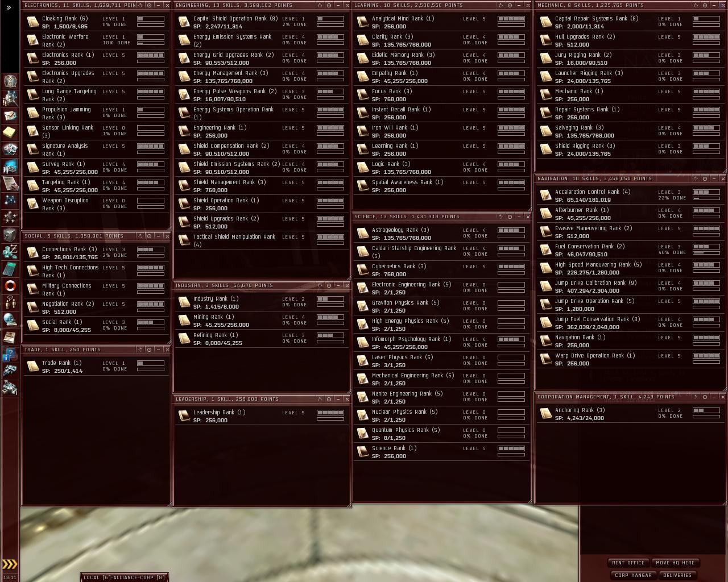This screenshot has height=582, width=728.
Task: Toggle starburst pin in Mechanic window header
Action: [x=696, y=5]
